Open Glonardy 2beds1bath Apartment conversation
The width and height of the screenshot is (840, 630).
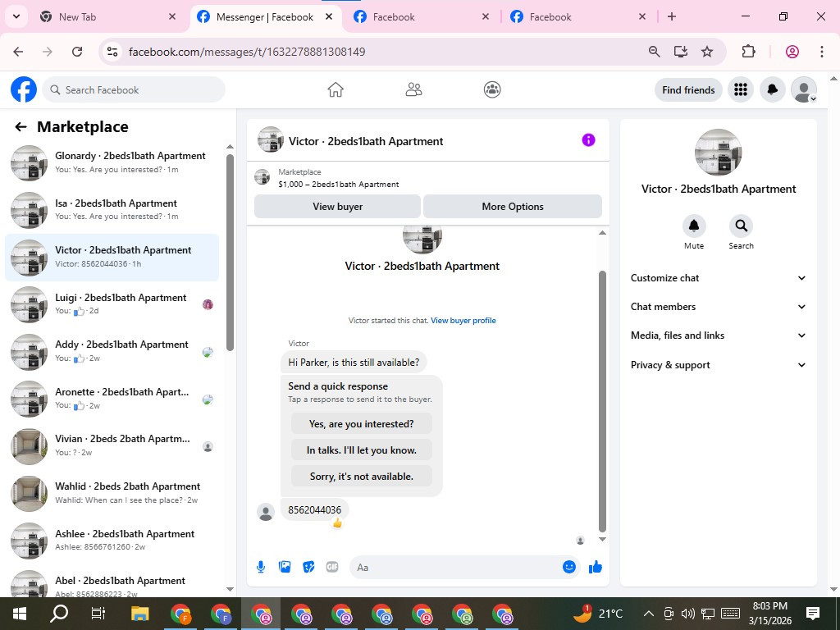112,163
